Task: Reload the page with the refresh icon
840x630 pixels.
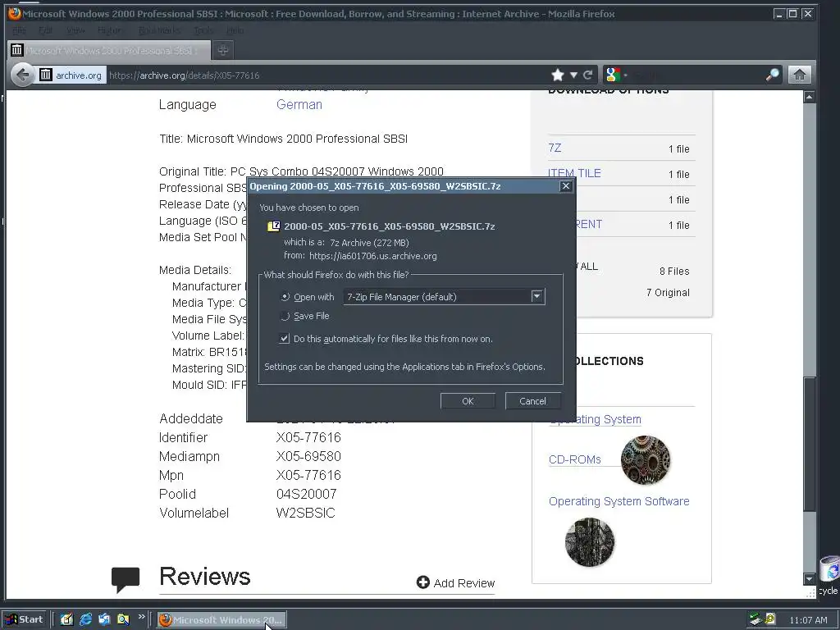Action: click(587, 75)
